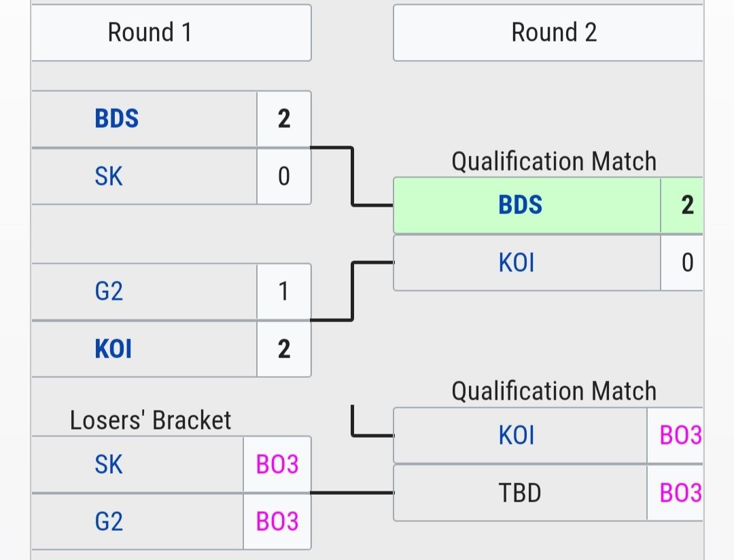Click G2's score of 1 in Round 1
The width and height of the screenshot is (734, 560).
tap(284, 292)
